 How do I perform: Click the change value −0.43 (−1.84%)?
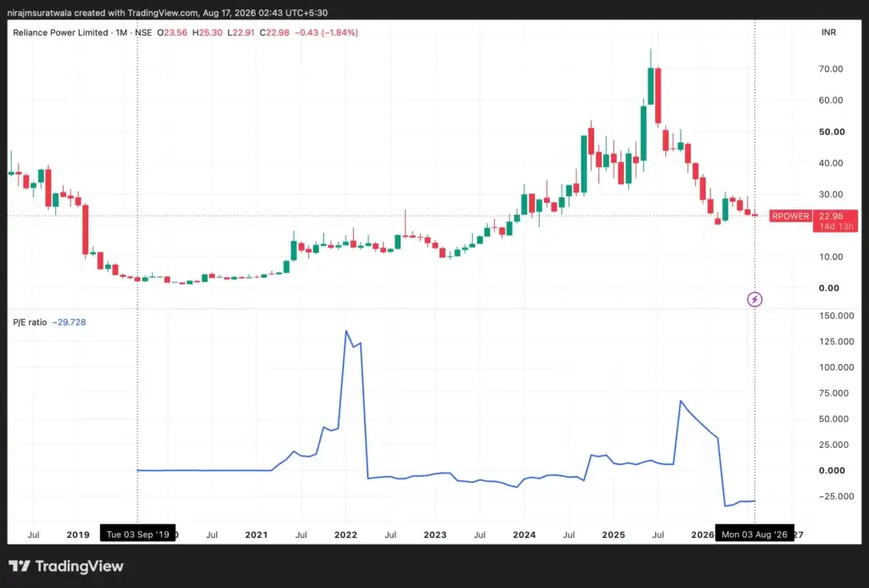pos(327,33)
